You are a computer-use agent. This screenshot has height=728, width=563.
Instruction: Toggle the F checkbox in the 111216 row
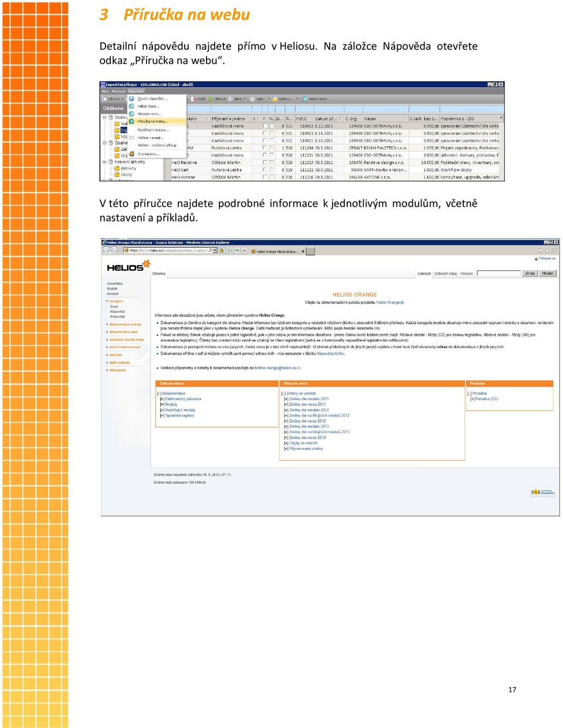pos(265,177)
